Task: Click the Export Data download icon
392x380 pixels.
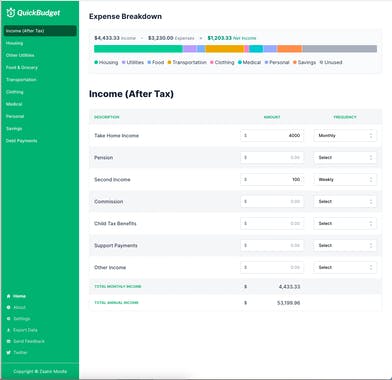Action: (x=8, y=330)
